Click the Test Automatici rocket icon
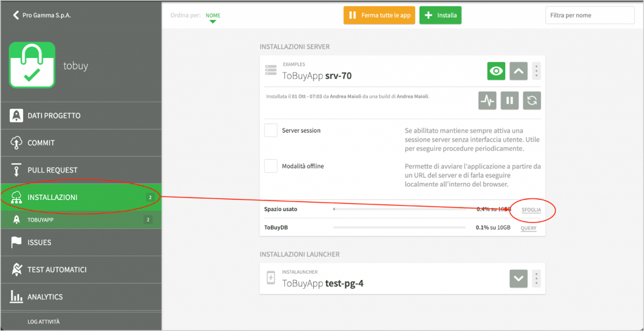Screen dimensions: 644x331 16,270
